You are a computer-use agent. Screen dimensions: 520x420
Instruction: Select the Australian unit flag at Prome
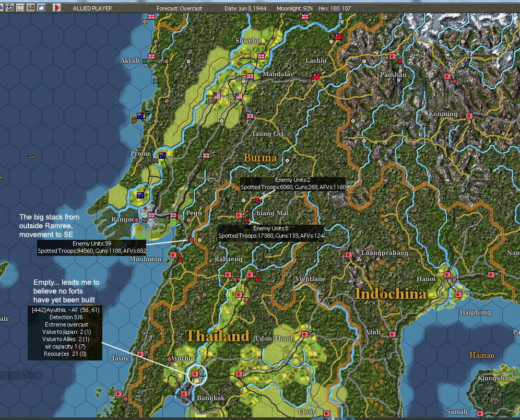(x=162, y=156)
